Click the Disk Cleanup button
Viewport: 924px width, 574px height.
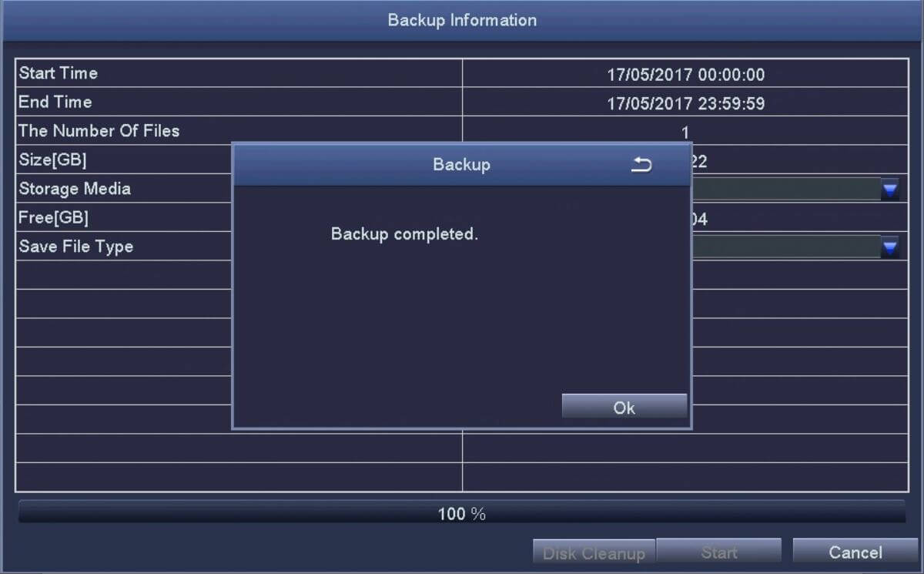point(594,552)
